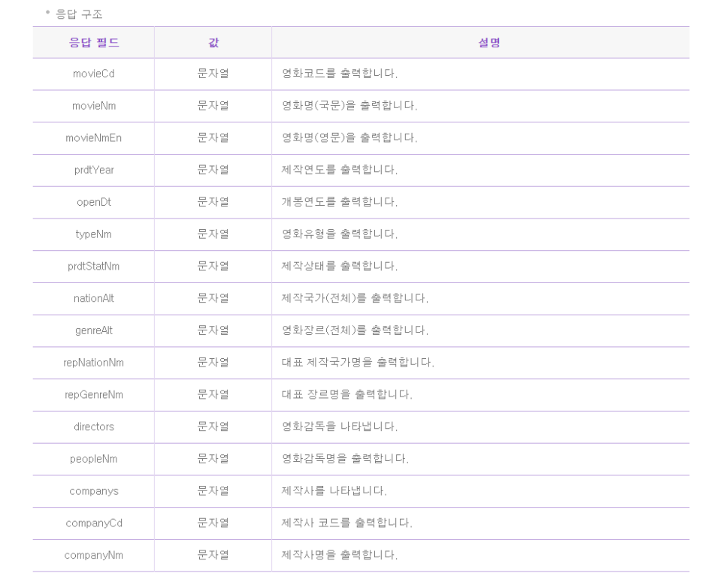726x588 pixels.
Task: Click '문자열' value in openDt row
Action: click(x=213, y=202)
